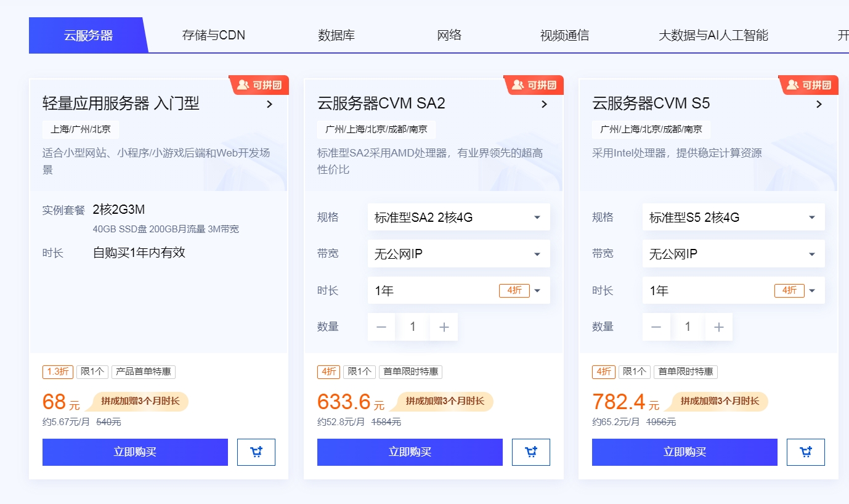849x504 pixels.
Task: Click the 4折 tag above 782.4 元
Action: pyautogui.click(x=604, y=372)
